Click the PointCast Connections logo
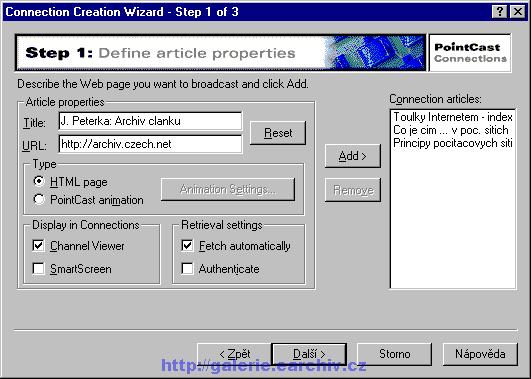This screenshot has height=379, width=531. point(470,52)
